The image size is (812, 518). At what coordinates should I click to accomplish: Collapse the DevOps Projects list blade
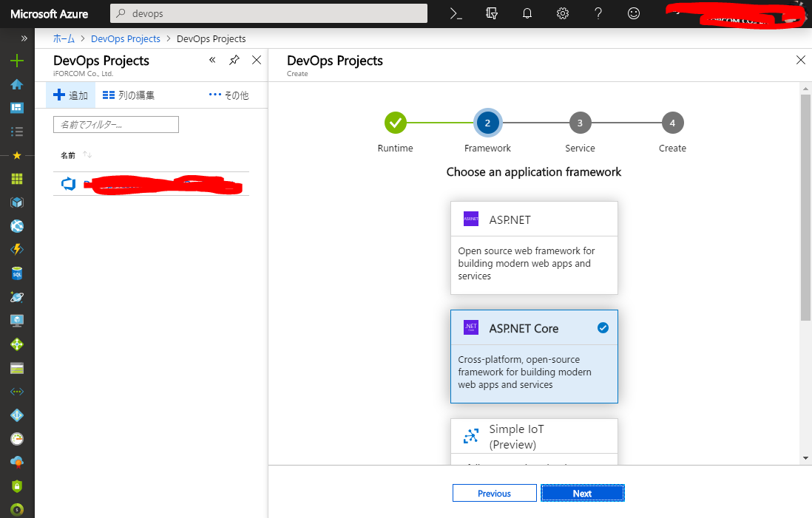pos(212,60)
